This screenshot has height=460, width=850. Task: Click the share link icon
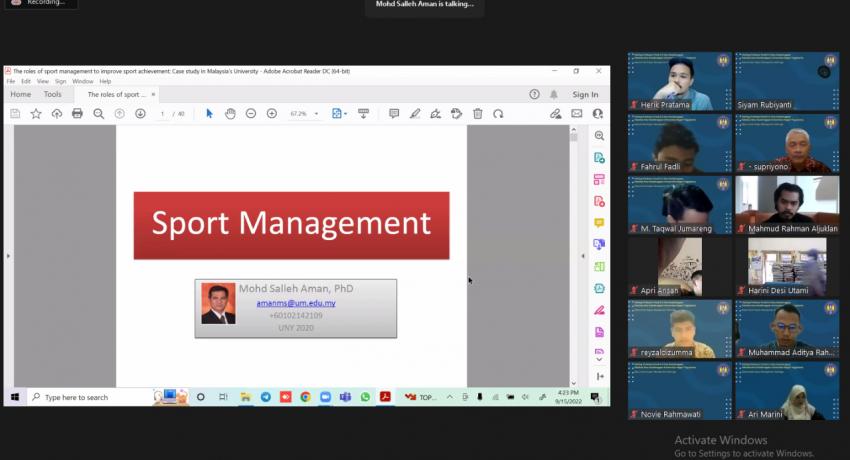pos(555,113)
